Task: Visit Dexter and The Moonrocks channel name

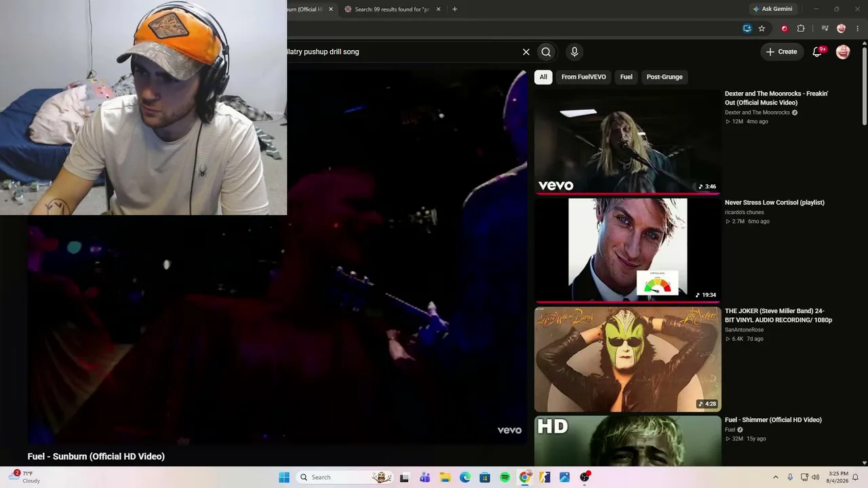Action: click(757, 113)
